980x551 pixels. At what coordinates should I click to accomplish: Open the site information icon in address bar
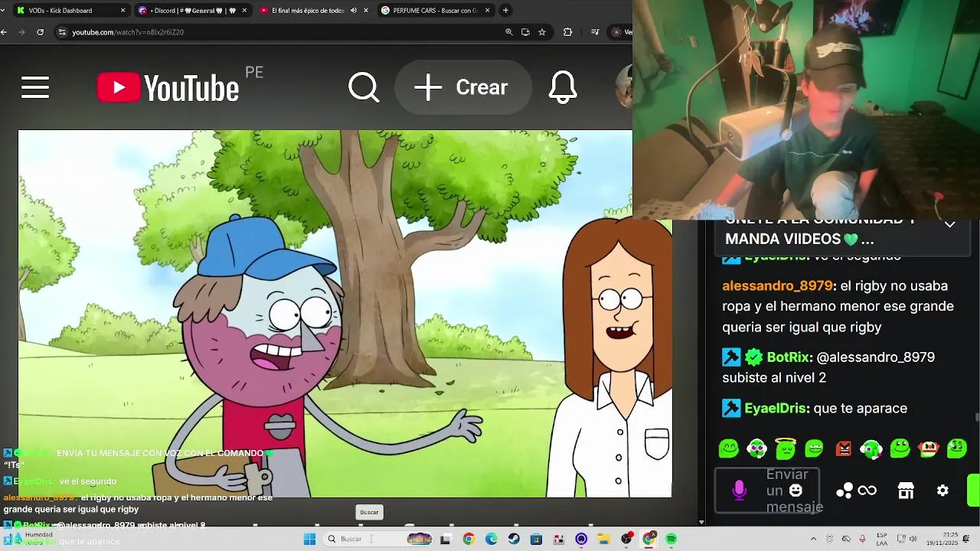click(63, 32)
